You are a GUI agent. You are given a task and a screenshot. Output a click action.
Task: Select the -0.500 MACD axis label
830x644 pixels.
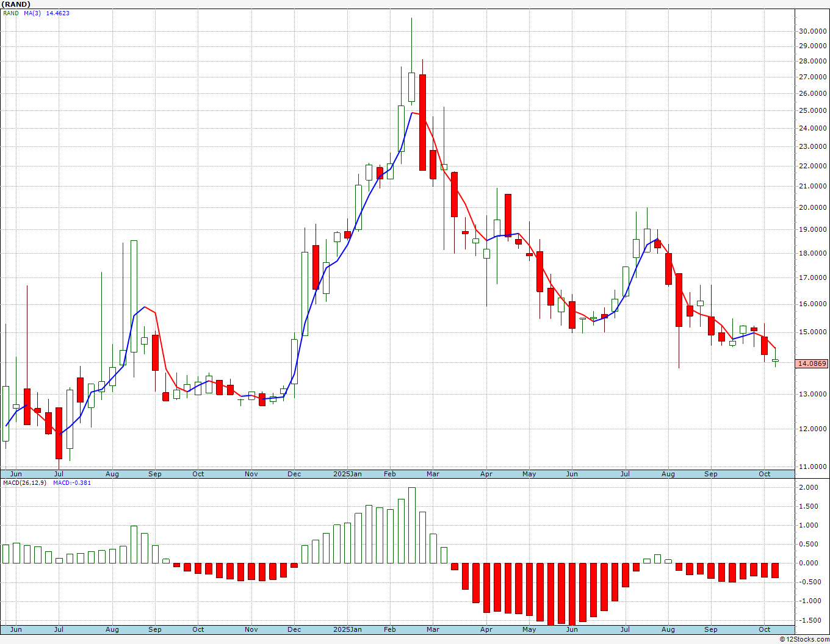[809, 582]
